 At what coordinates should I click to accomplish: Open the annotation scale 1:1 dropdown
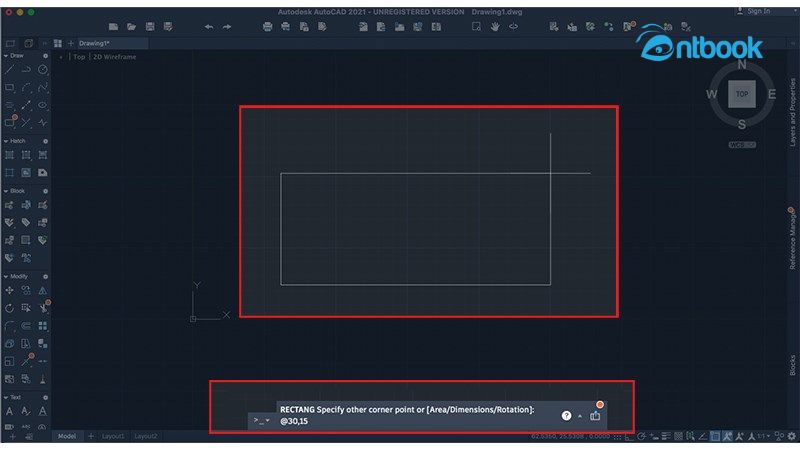762,437
